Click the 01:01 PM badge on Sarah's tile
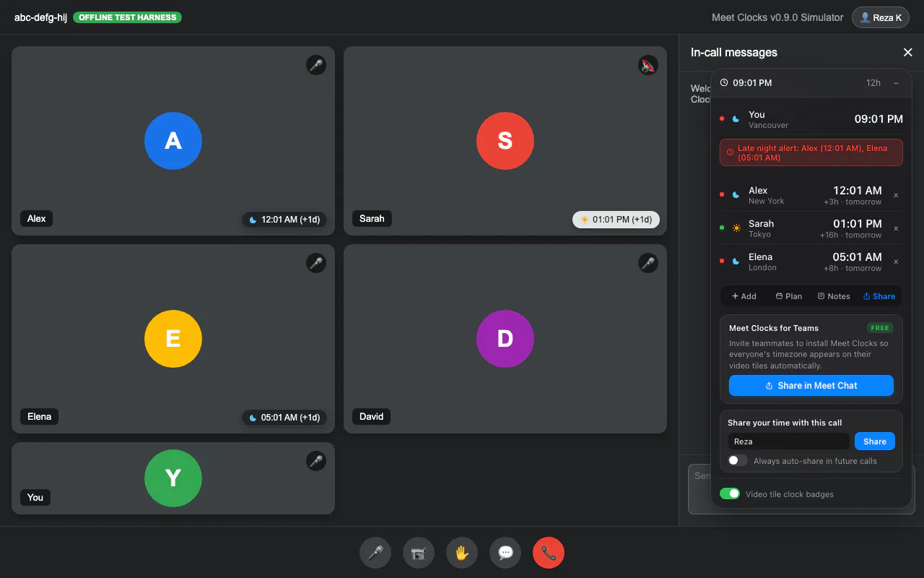 coord(616,220)
